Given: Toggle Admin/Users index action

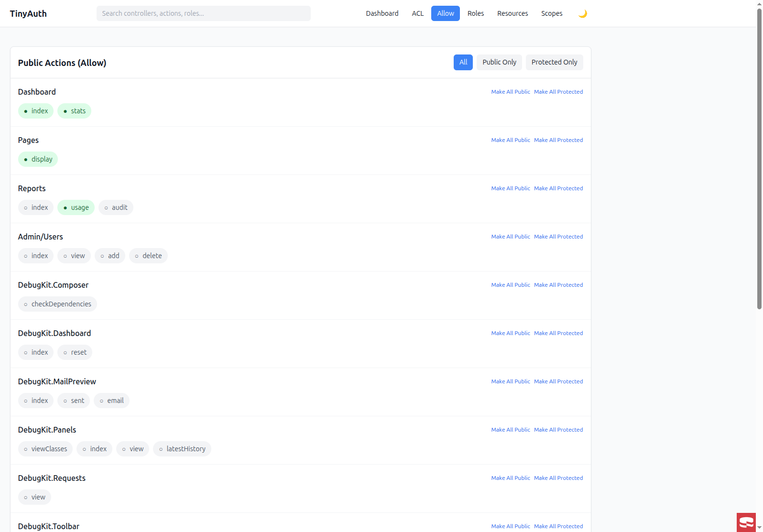Looking at the screenshot, I should [x=36, y=256].
